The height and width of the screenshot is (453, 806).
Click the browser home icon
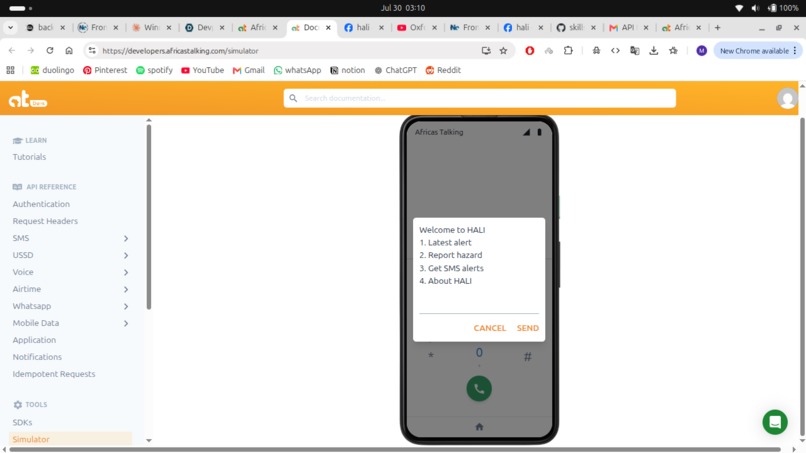(69, 50)
